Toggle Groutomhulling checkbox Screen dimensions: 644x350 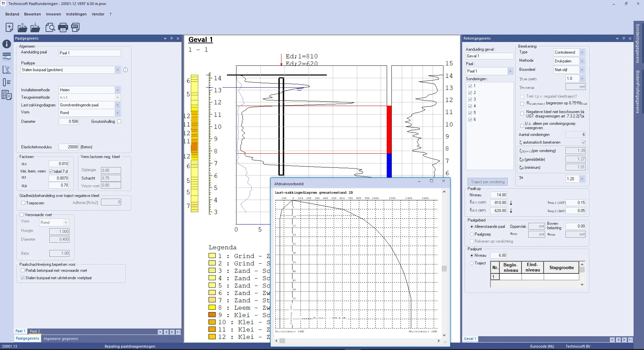click(119, 121)
